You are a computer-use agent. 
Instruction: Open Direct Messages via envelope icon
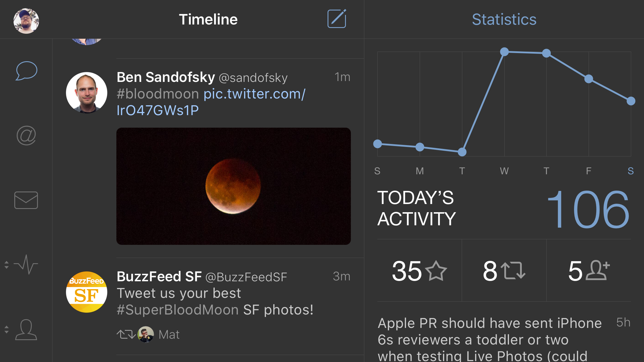(x=26, y=200)
